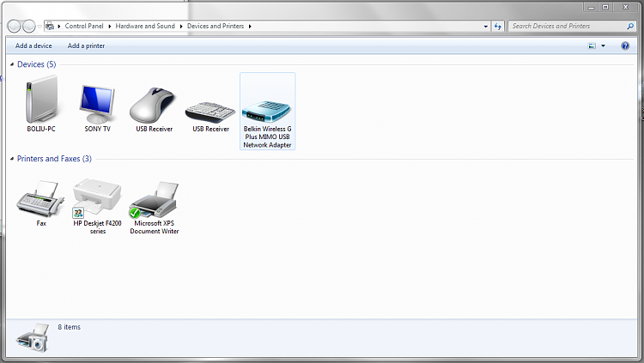644x363 pixels.
Task: Select the USB Receiver keyboard icon
Action: [x=210, y=112]
